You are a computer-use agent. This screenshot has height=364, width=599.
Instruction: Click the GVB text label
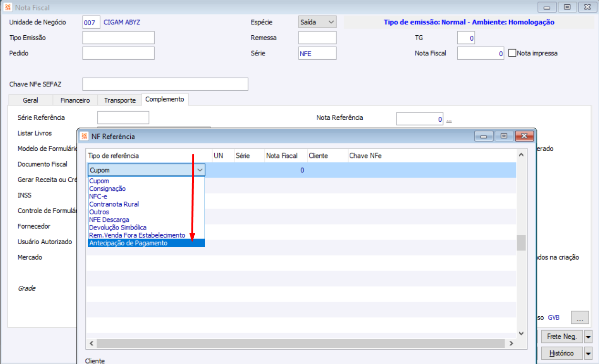(x=554, y=318)
